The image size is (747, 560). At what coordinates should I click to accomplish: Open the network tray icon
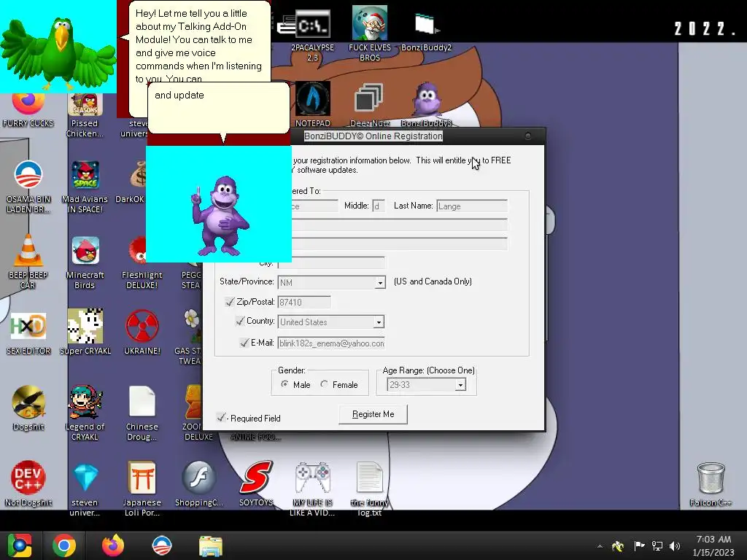(x=657, y=546)
